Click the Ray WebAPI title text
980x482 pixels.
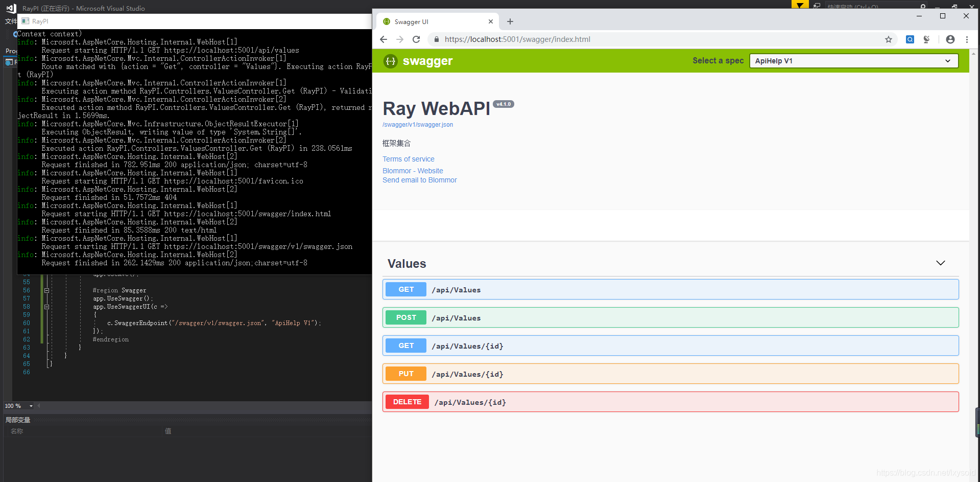436,108
